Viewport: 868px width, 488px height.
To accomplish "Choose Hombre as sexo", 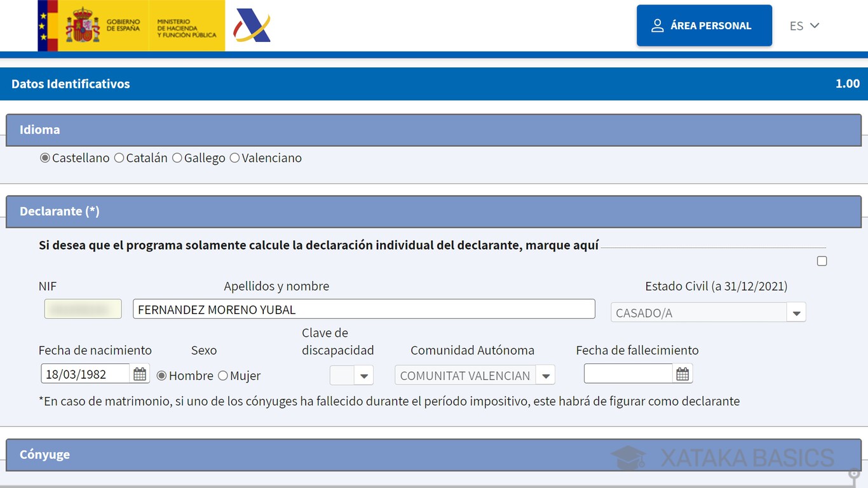I will 161,376.
